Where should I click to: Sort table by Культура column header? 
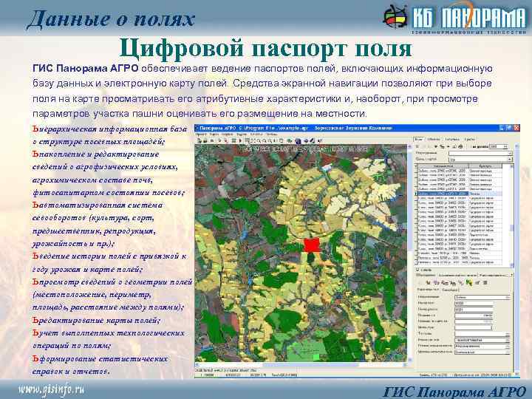(x=485, y=166)
